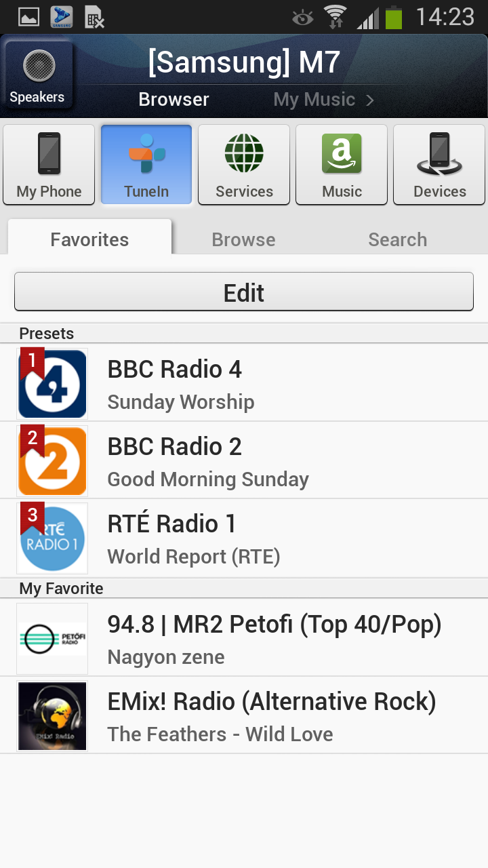Switch to the Search tab
488x868 pixels.
click(x=397, y=239)
